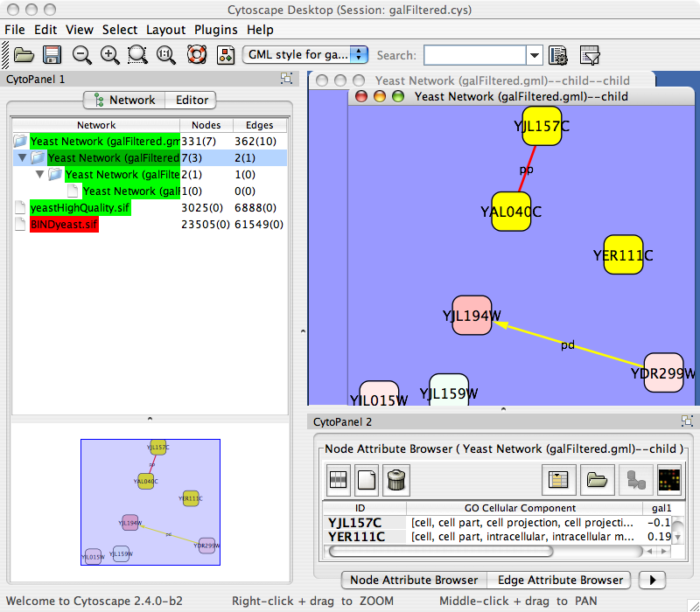Click the zoom out magnifier icon

point(82,55)
